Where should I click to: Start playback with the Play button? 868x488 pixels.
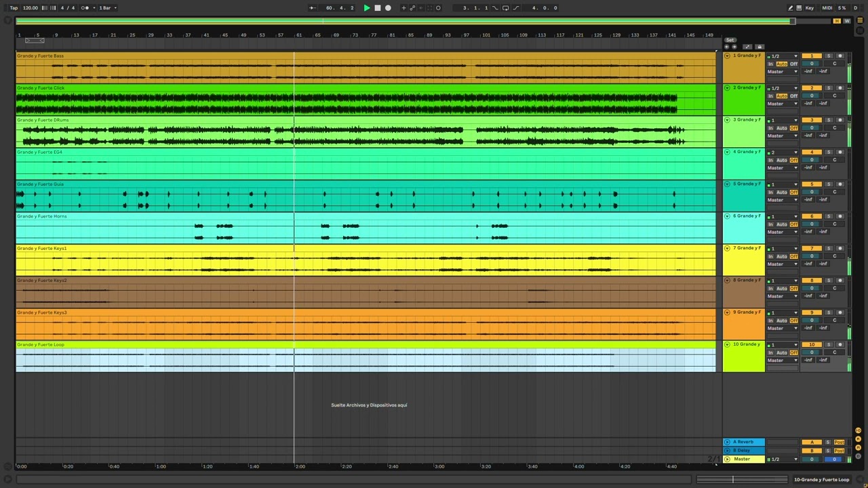point(367,8)
